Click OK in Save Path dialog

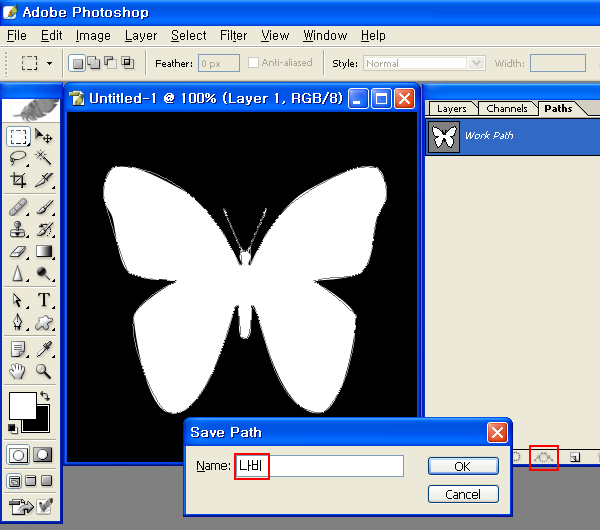coord(463,466)
